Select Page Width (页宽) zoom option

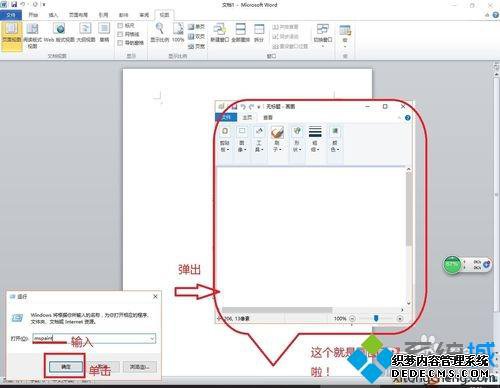click(196, 46)
